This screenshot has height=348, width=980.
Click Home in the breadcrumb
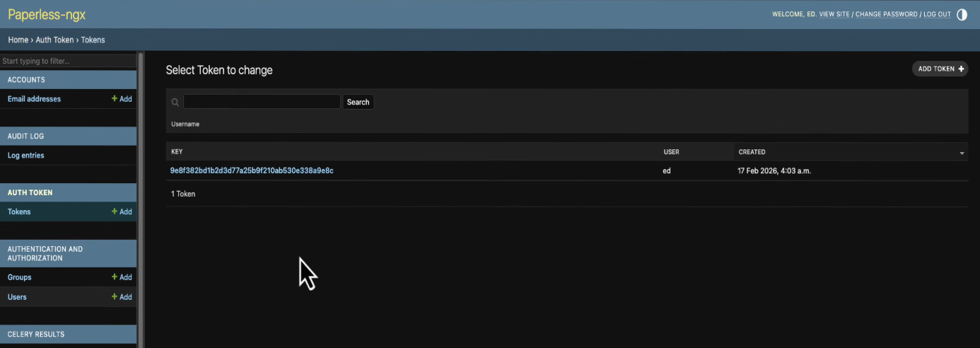tap(18, 40)
